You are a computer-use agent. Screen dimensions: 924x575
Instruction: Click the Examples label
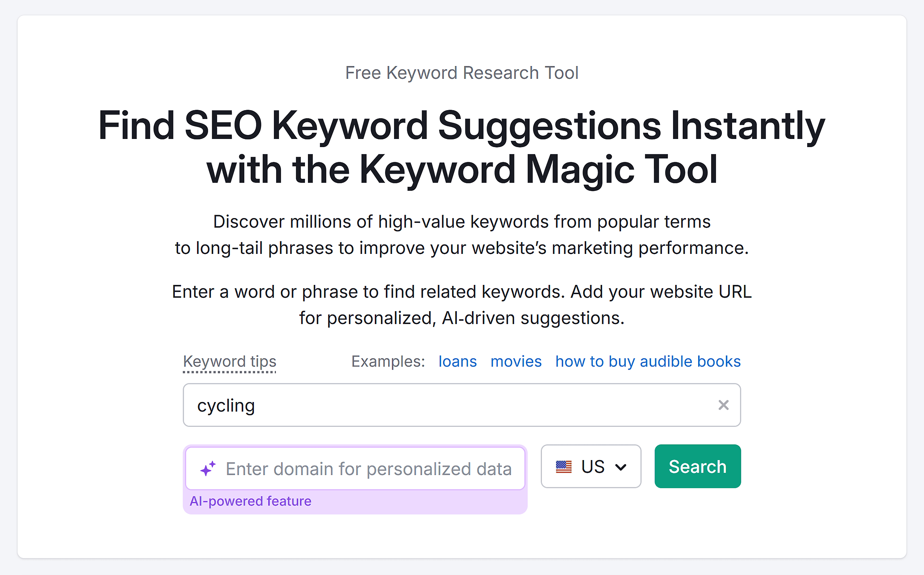388,361
